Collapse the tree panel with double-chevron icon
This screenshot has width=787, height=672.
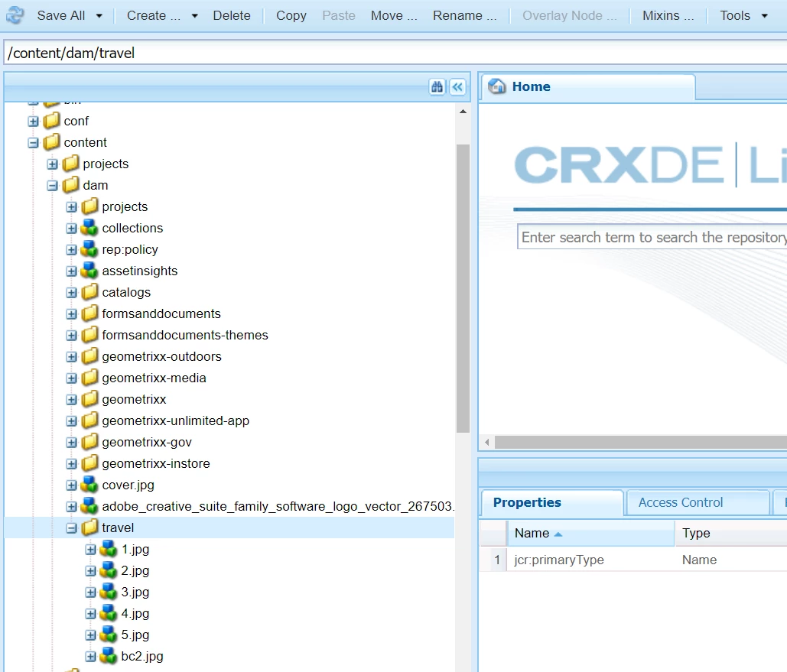[457, 87]
